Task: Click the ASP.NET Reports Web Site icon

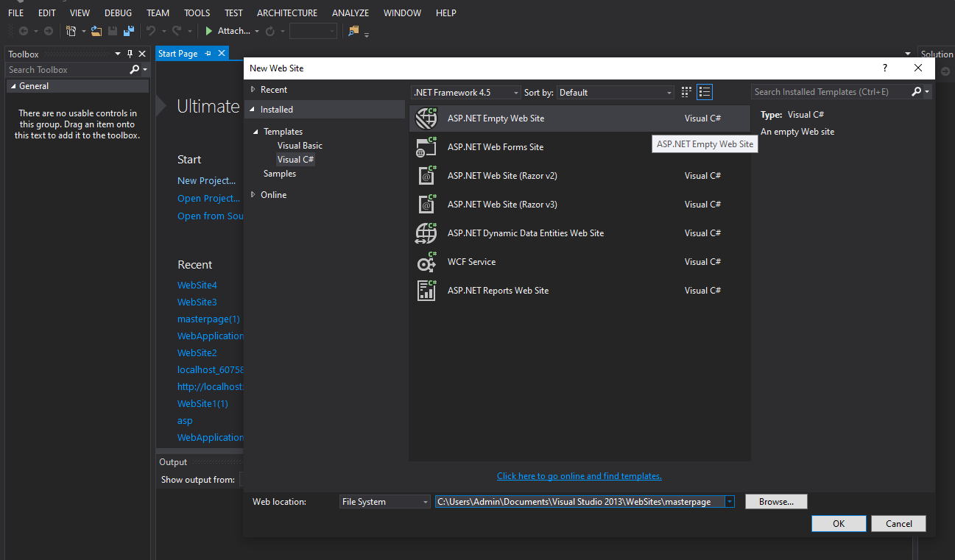Action: tap(426, 291)
